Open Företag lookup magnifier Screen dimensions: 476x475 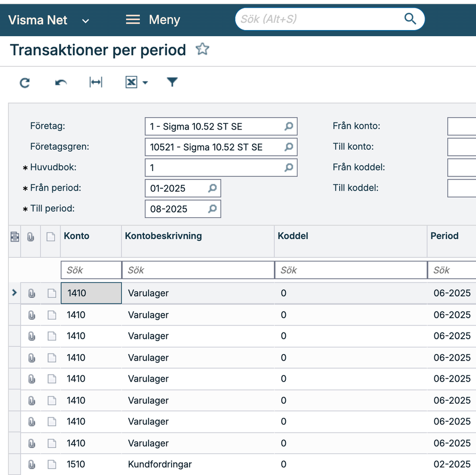(x=289, y=126)
